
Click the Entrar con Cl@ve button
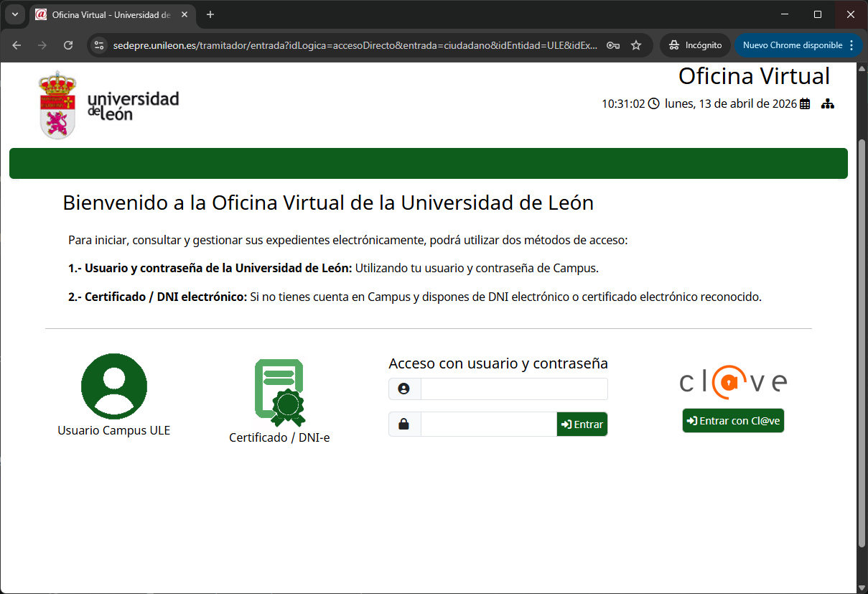733,421
